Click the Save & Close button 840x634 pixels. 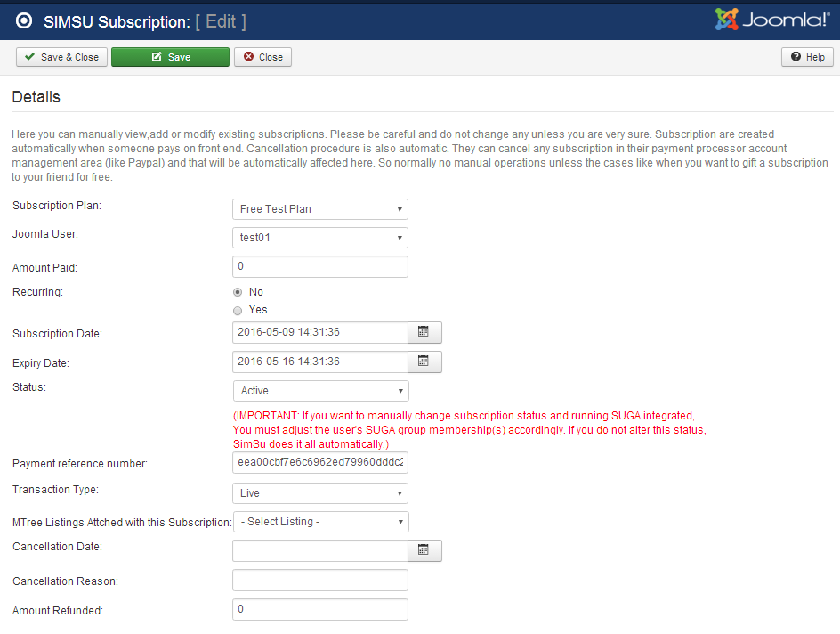click(61, 57)
